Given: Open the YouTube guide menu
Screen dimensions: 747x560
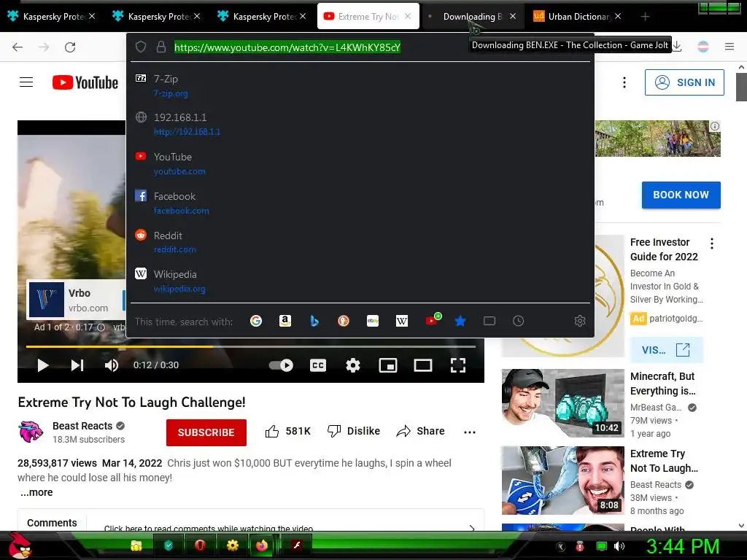Looking at the screenshot, I should [x=26, y=82].
